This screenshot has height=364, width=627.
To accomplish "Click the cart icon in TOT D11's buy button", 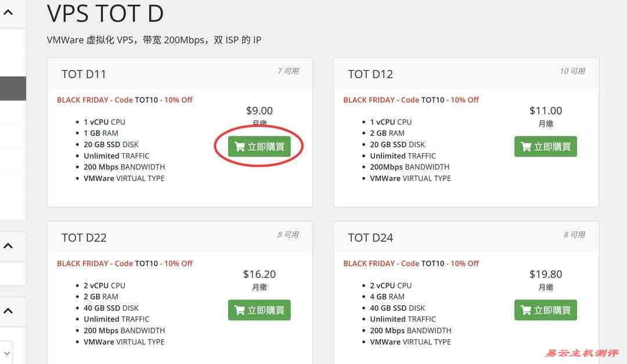I will (x=239, y=147).
